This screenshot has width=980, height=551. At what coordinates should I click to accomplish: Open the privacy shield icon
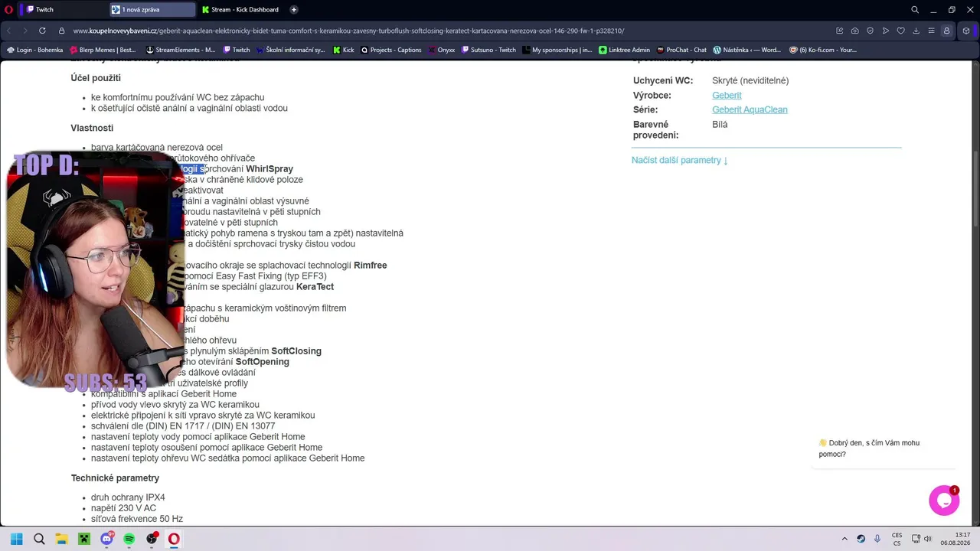pos(871,31)
